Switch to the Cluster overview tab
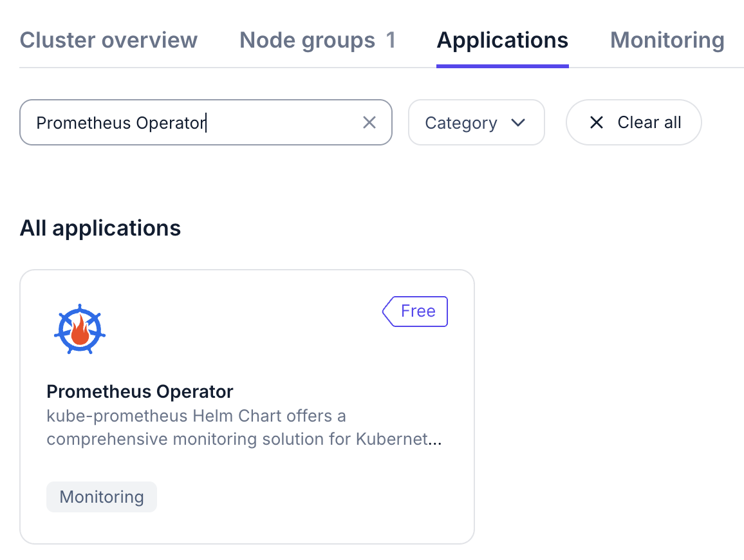 click(x=109, y=40)
